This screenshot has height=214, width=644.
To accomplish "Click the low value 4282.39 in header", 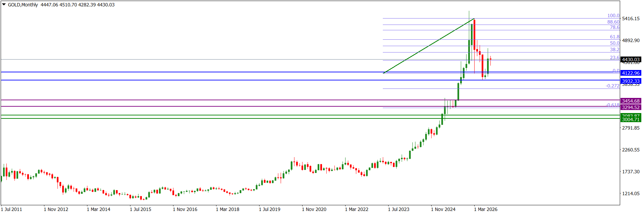I will click(87, 5).
